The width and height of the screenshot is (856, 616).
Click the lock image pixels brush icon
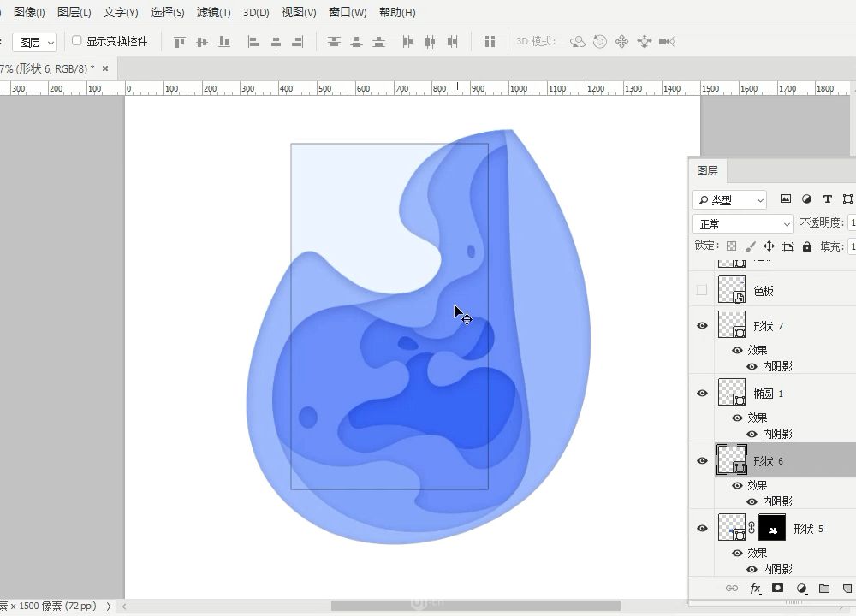point(751,246)
